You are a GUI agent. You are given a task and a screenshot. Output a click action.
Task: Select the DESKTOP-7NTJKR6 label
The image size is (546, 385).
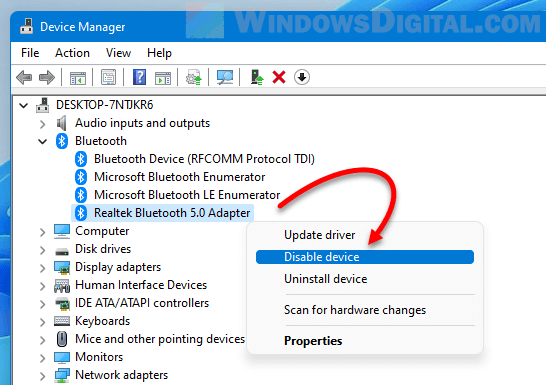[104, 105]
